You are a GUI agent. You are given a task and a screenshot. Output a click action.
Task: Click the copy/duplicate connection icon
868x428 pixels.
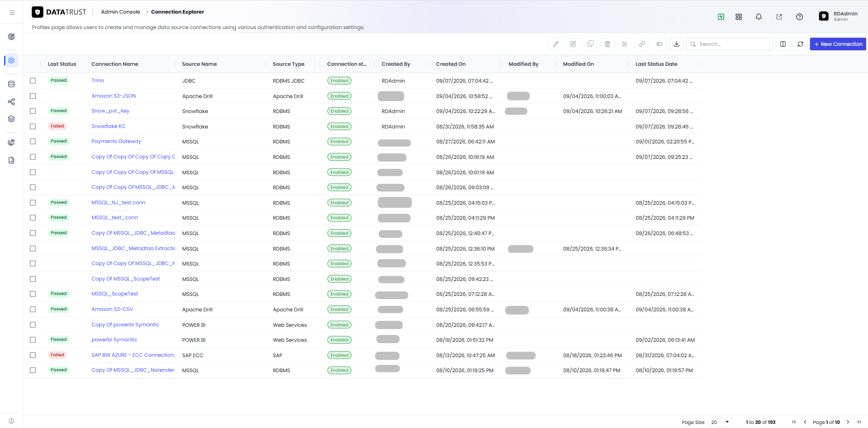590,44
